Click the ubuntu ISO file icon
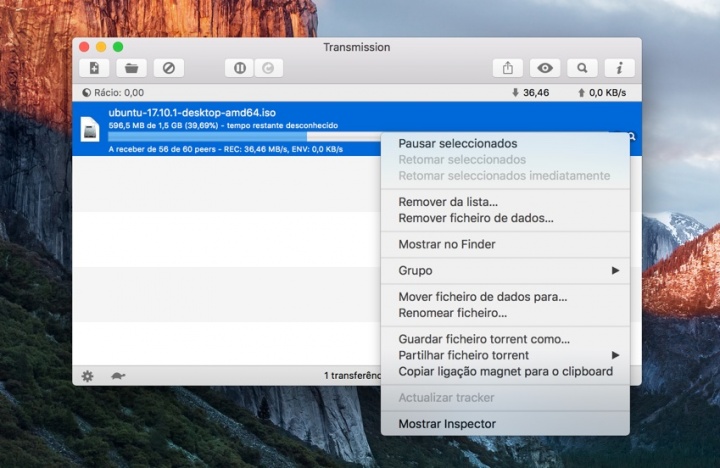Viewport: 720px width, 468px height. (x=90, y=130)
